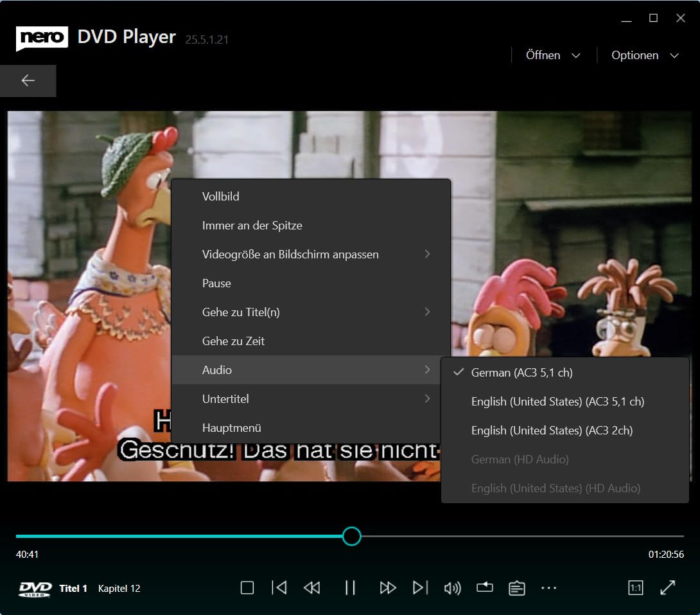Select German (AC3 5,1 ch) audio track
Screen dimensions: 700x615
564,373
